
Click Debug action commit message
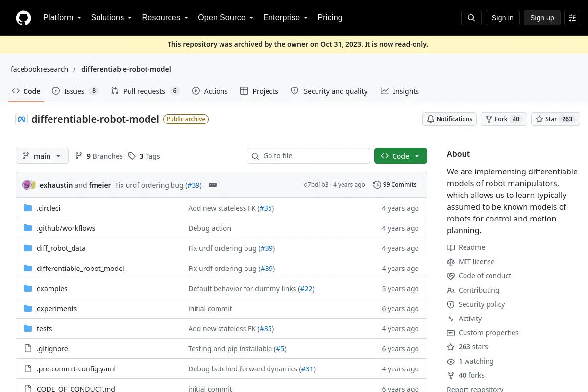click(210, 228)
